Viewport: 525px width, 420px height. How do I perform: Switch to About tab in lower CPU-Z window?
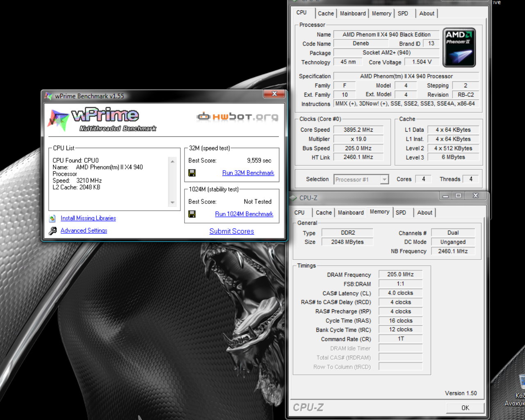425,212
